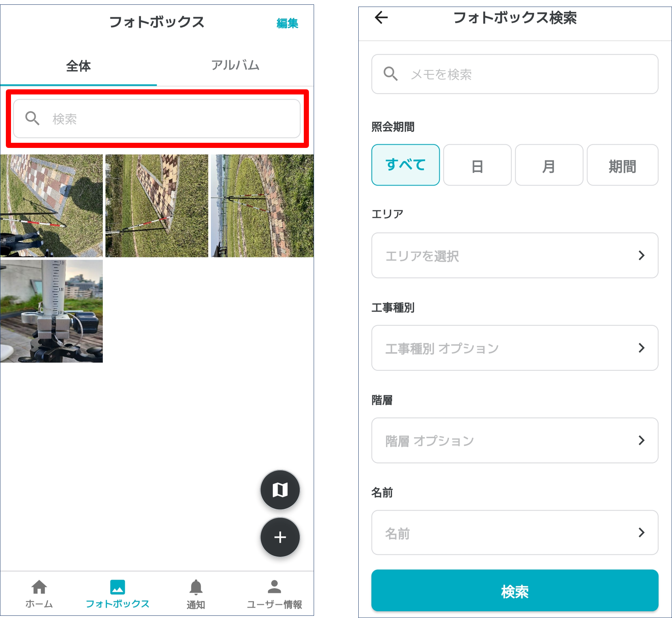Screen dimensions: 672x618
Task: Go to ホーム home icon
Action: coord(39,587)
